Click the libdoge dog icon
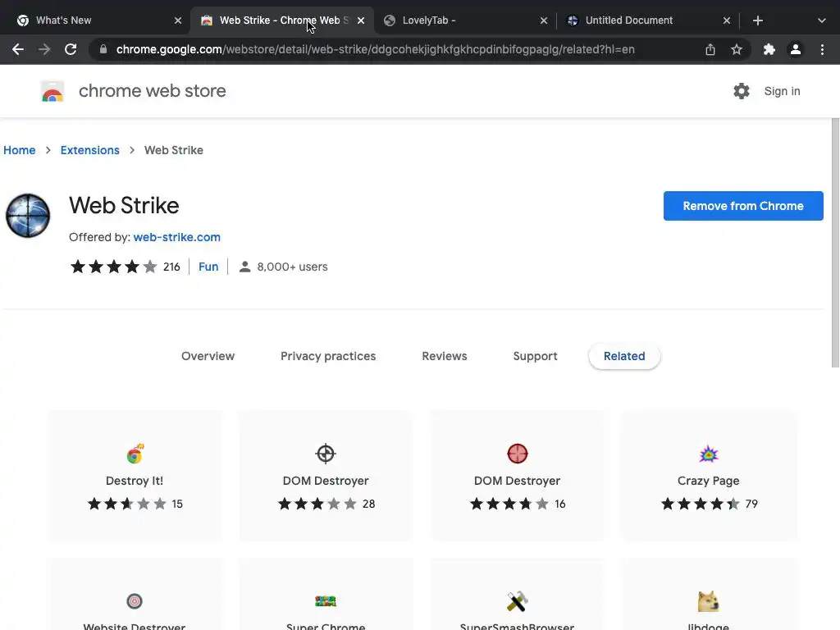Image resolution: width=840 pixels, height=630 pixels. pyautogui.click(x=709, y=601)
